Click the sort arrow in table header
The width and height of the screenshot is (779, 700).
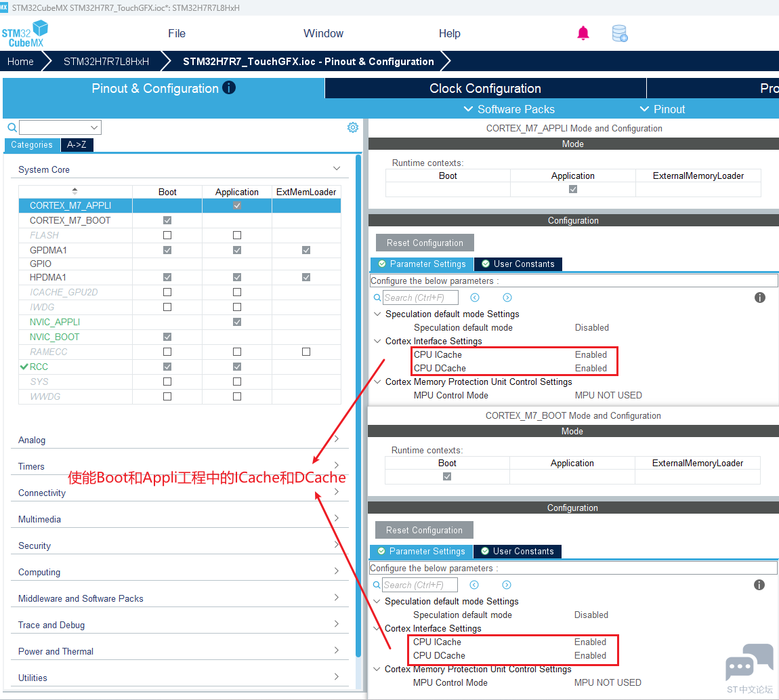click(75, 191)
